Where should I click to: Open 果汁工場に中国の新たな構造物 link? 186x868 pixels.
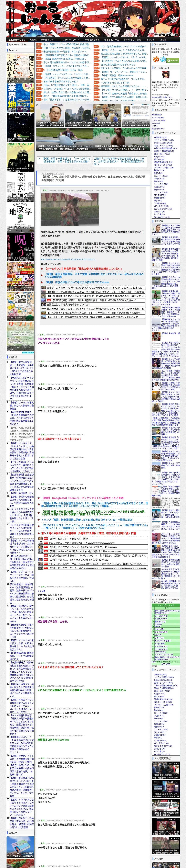pyautogui.click(x=89, y=533)
